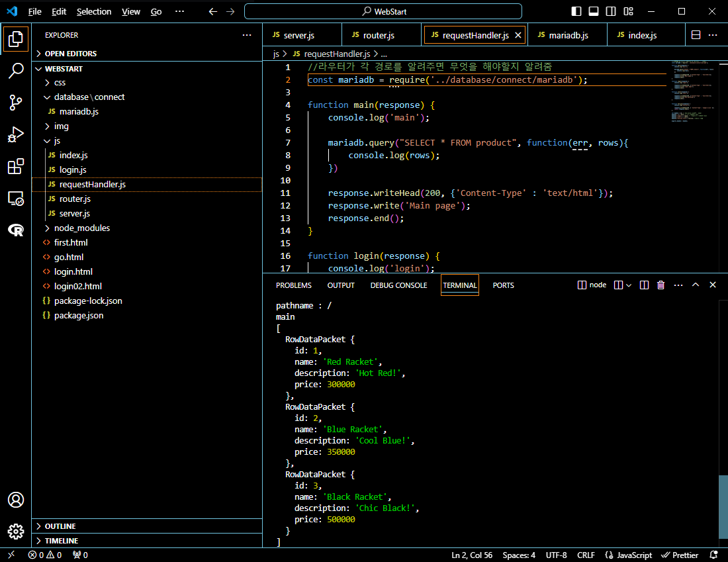Open the Edit menu
The width and height of the screenshot is (728, 562).
[x=59, y=12]
